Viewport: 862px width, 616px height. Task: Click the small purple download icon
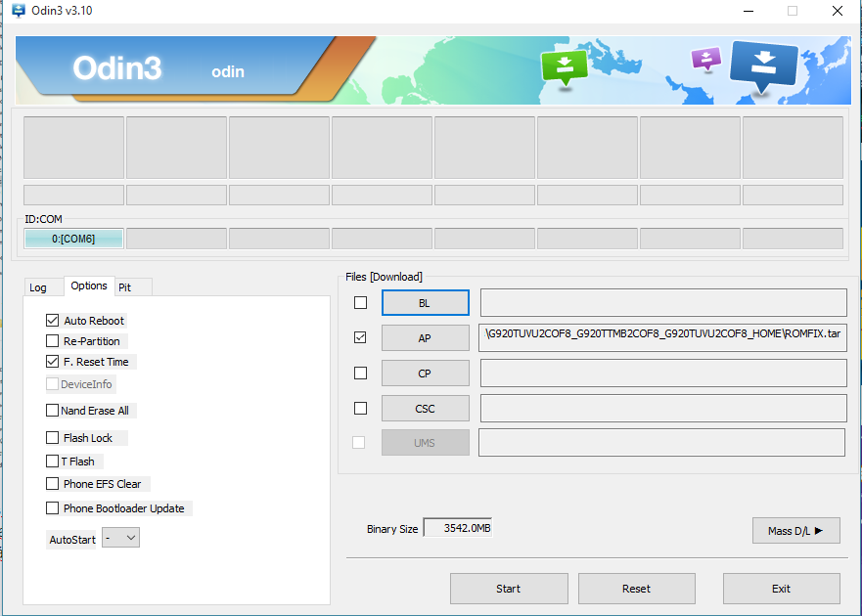point(704,59)
